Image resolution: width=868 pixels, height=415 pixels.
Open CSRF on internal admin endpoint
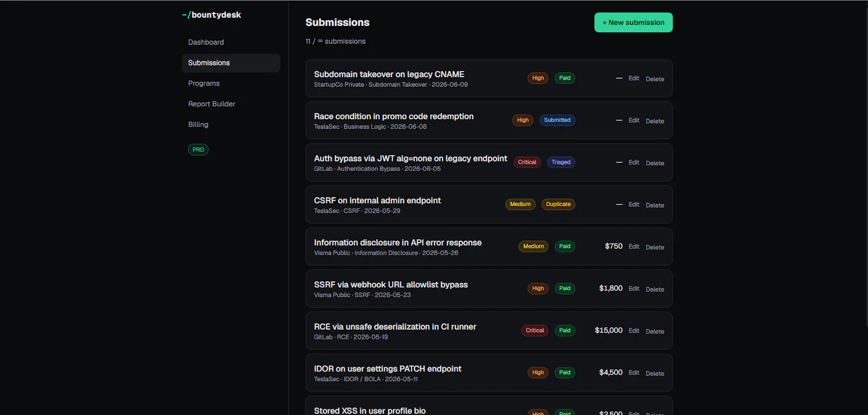(377, 201)
